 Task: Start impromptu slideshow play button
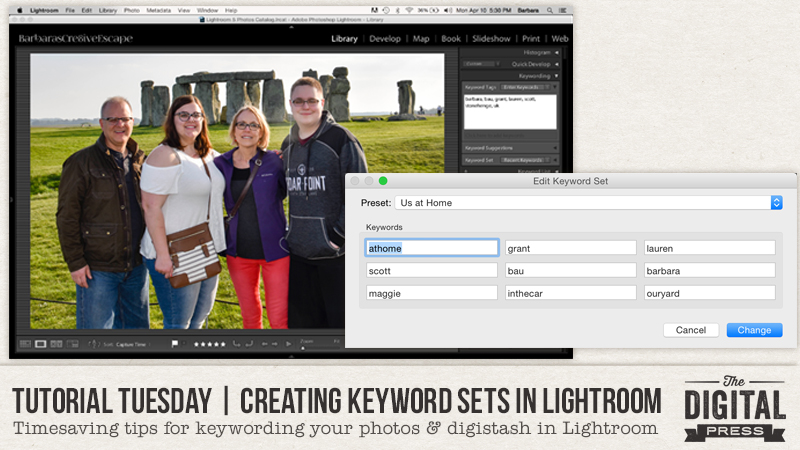(289, 344)
